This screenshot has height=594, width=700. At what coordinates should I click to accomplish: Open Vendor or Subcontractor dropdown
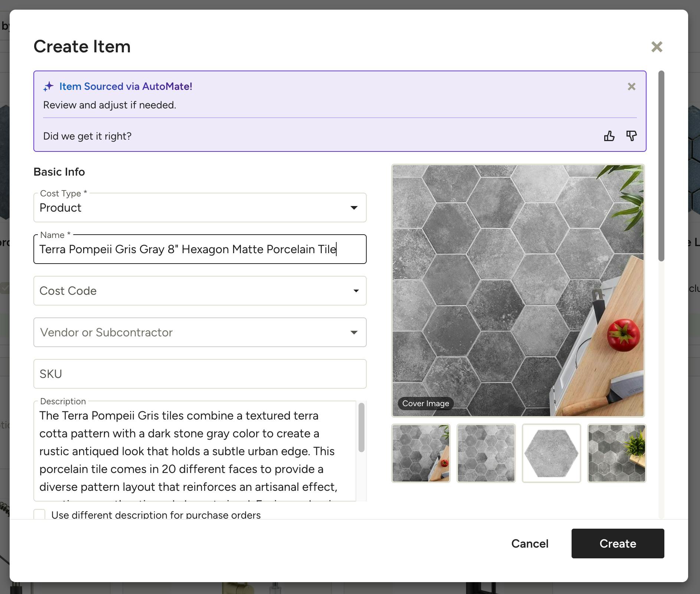[x=200, y=332]
